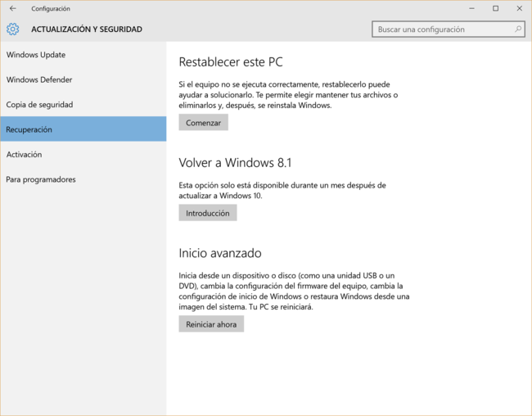Viewport: 532px width, 416px height.
Task: Select the Recuperación sidebar item
Action: (x=29, y=129)
